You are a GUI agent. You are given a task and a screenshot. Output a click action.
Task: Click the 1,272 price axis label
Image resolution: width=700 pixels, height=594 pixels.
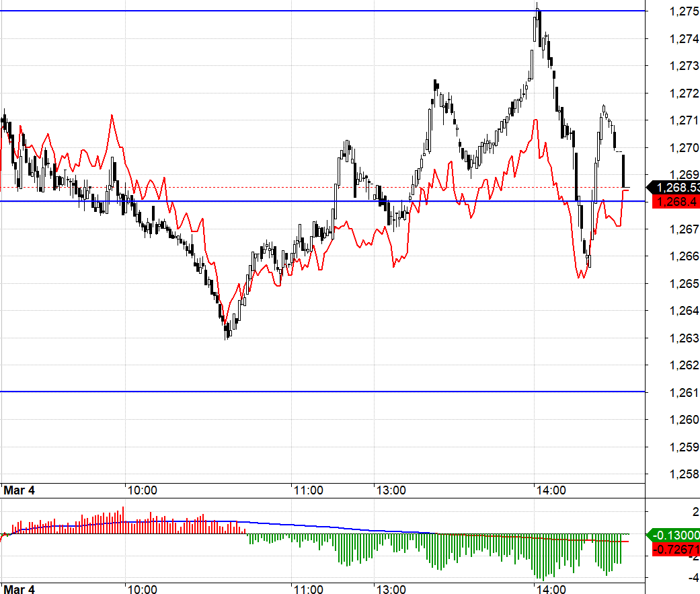pos(685,93)
